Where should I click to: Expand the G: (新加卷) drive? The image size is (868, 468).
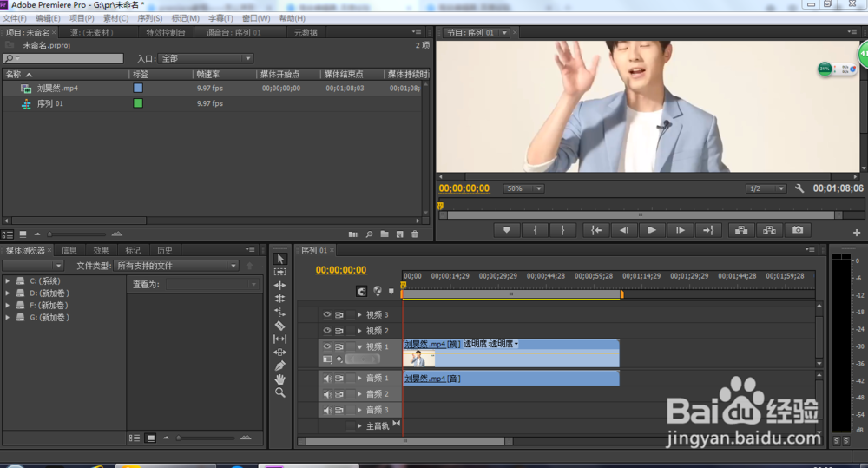(x=8, y=317)
